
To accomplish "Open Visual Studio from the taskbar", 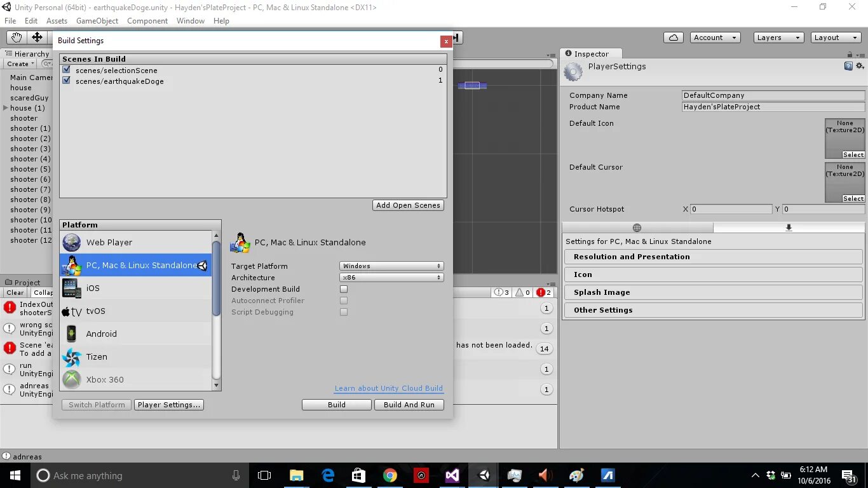I will coord(452,475).
